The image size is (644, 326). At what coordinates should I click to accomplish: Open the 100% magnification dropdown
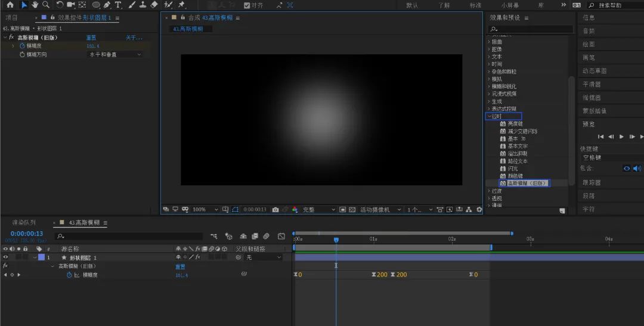205,209
